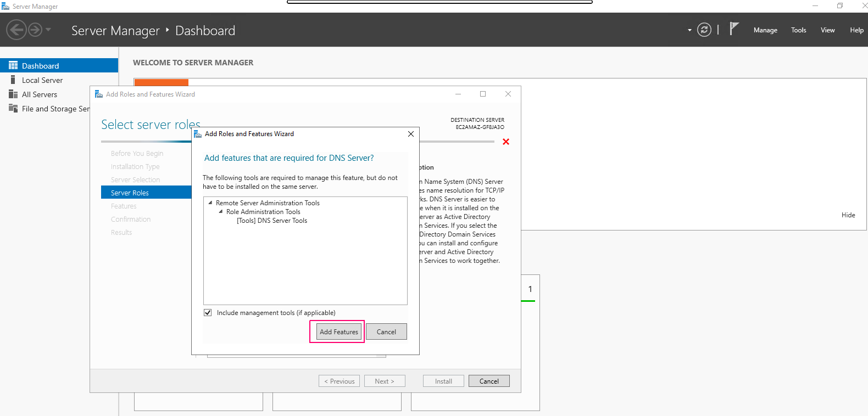
Task: Click Hide link on welcome tile
Action: [x=848, y=215]
